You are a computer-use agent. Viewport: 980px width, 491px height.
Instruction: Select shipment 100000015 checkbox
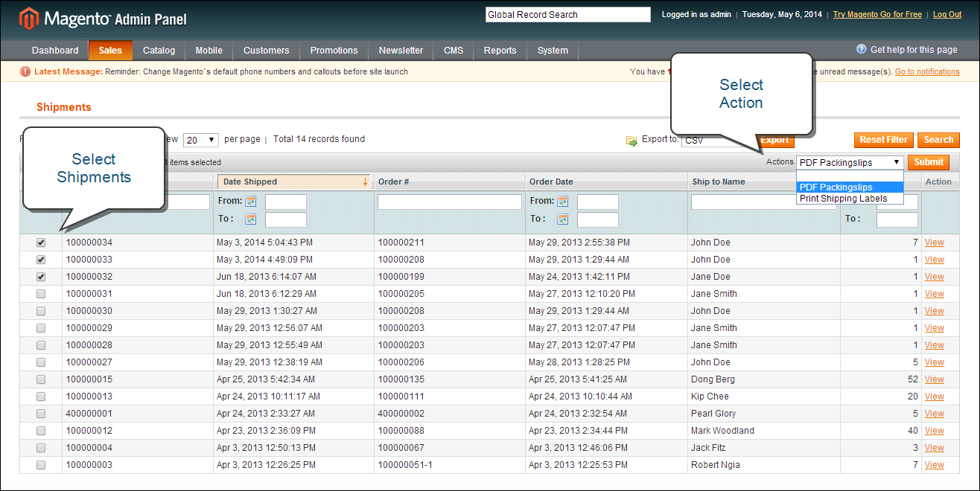(41, 379)
